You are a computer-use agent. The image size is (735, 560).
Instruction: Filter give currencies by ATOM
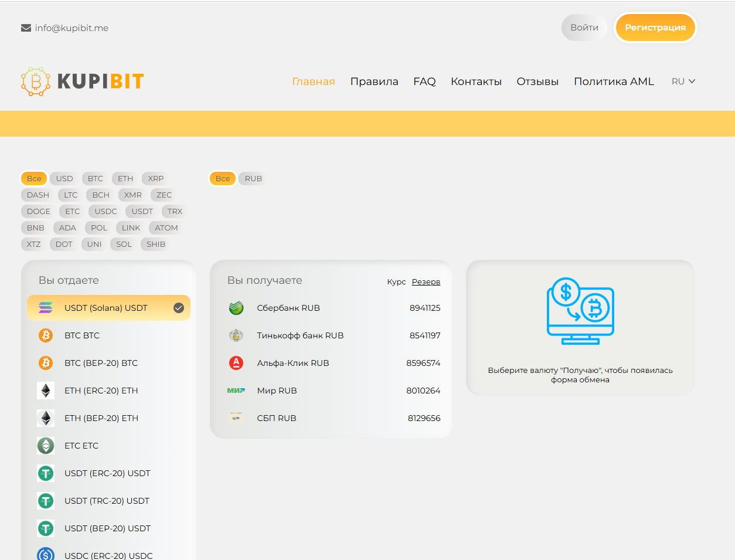[x=166, y=228]
